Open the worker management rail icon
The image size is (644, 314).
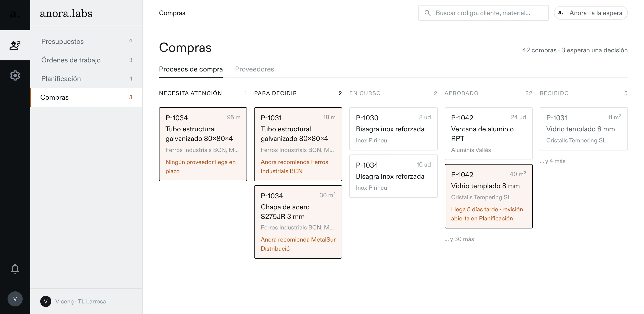click(15, 45)
